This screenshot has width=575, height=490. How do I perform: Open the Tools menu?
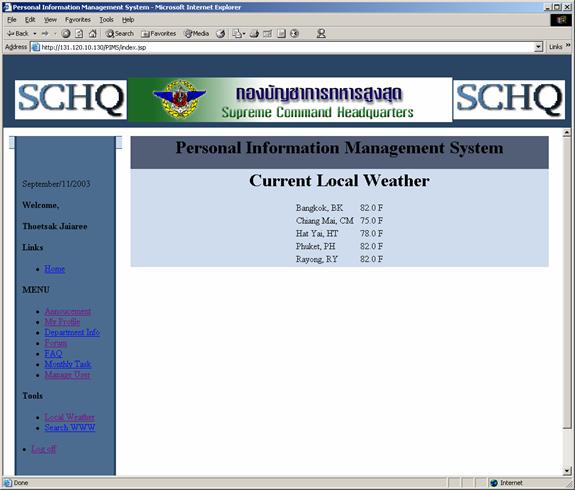106,20
